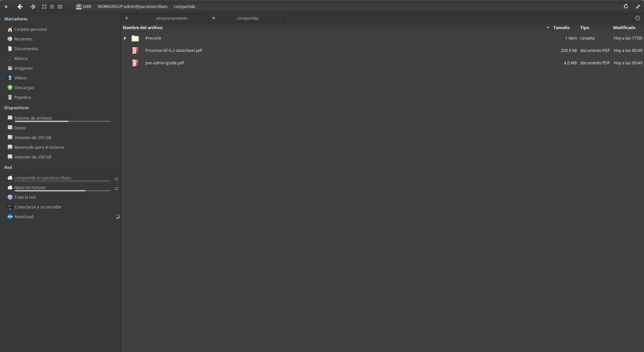
Task: Eject compartida en pacomarcillaes share
Action: pyautogui.click(x=116, y=179)
